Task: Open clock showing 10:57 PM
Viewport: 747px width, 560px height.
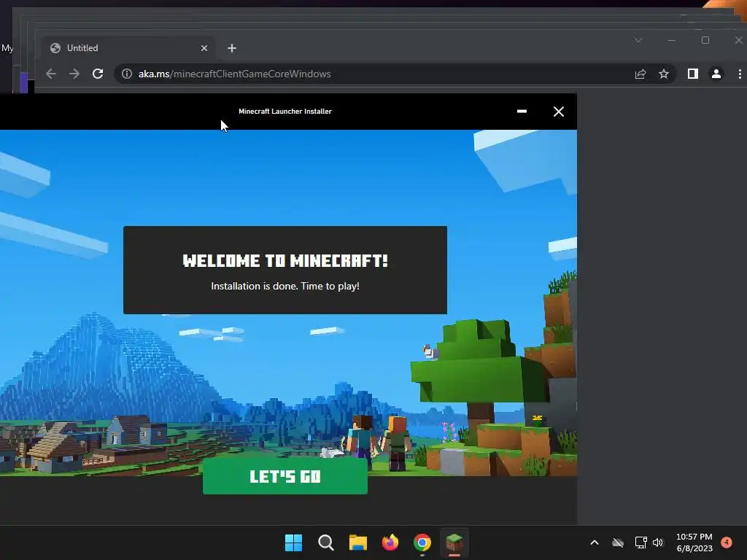Action: 694,542
